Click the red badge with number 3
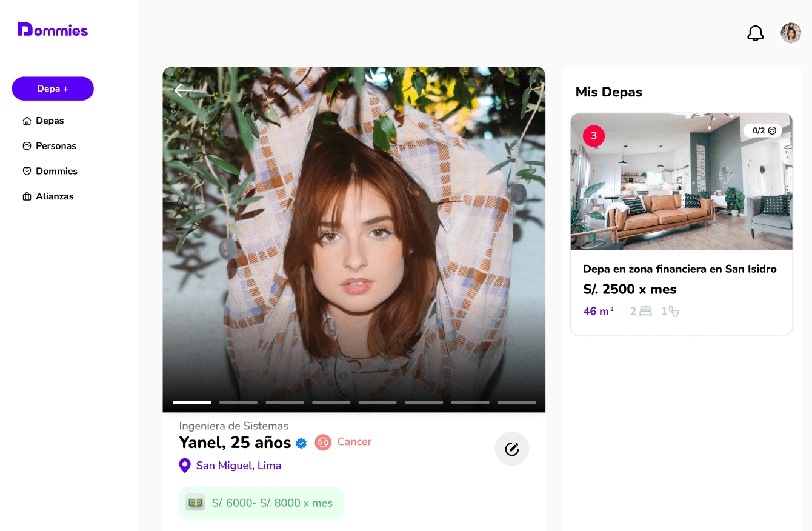The image size is (812, 531). click(593, 136)
